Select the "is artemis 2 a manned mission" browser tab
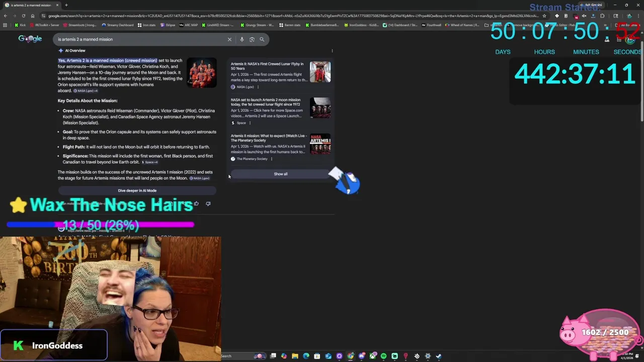Viewport: 644px width, 362px height. click(x=31, y=5)
